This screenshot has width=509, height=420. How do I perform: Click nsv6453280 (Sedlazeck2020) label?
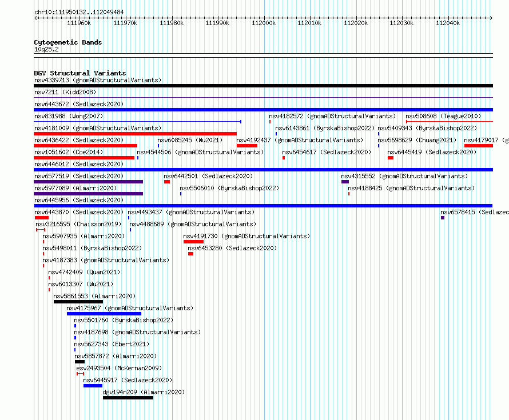232,248
